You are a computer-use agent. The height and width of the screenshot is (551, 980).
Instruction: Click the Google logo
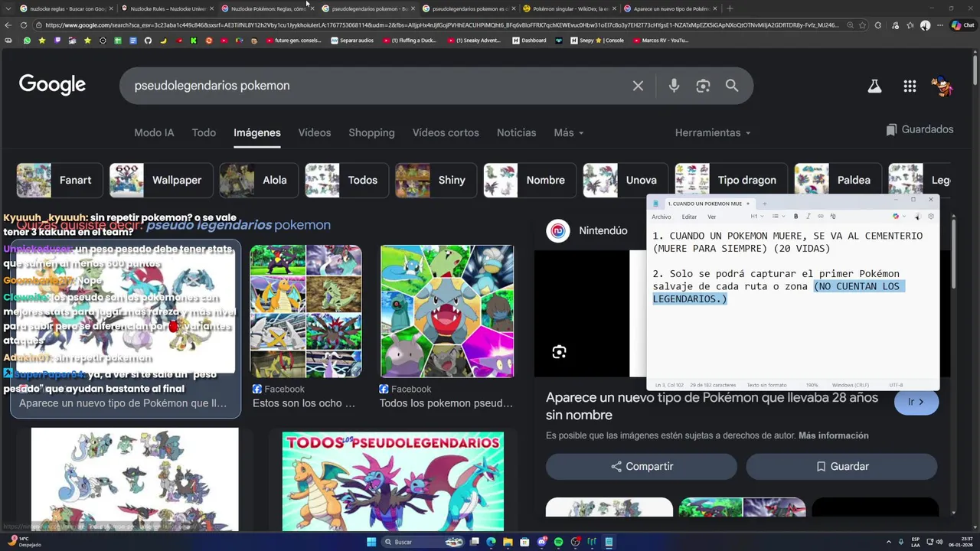52,85
